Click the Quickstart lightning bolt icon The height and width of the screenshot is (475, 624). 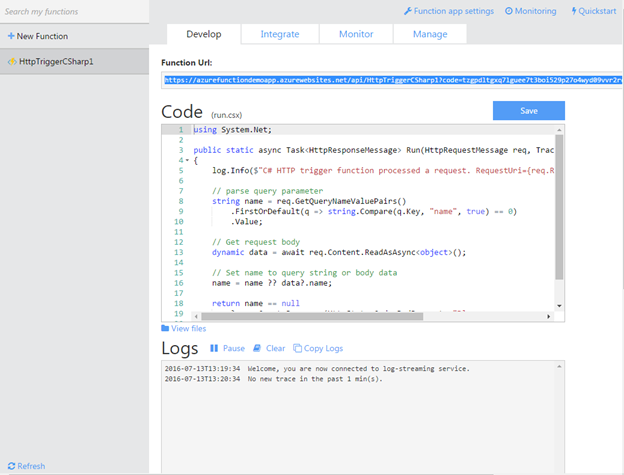coord(574,11)
